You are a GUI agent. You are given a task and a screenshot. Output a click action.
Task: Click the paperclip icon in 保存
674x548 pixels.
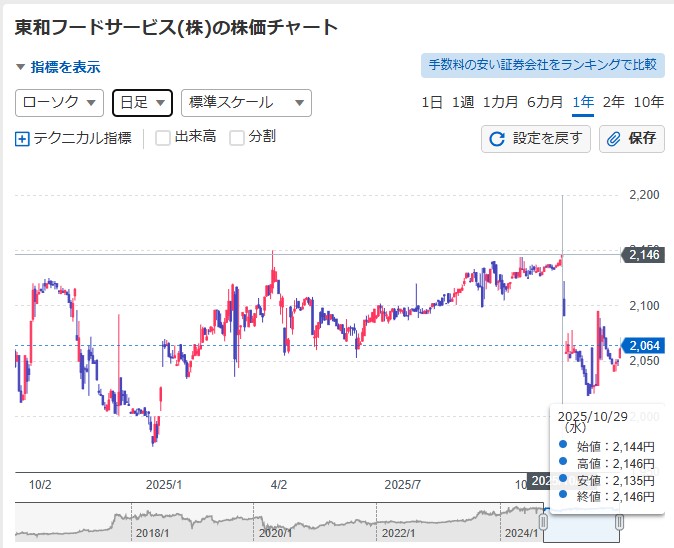(x=613, y=139)
